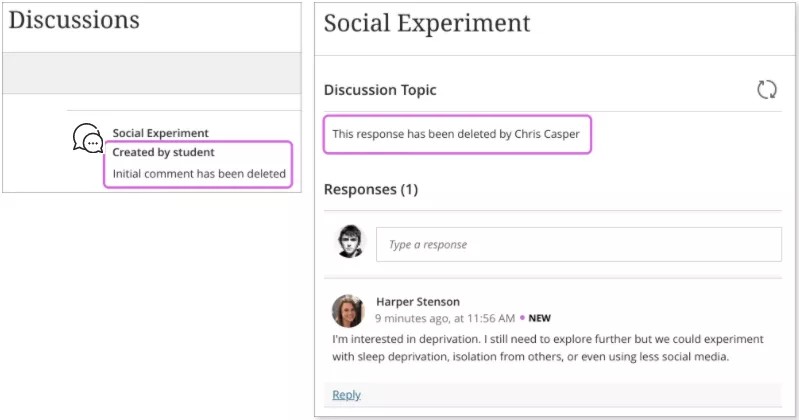Click the "9 minutes ago" timestamp

[445, 318]
